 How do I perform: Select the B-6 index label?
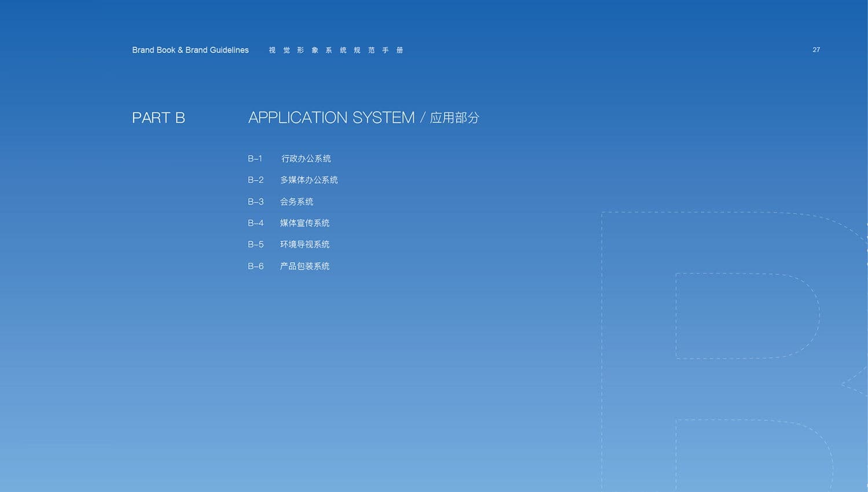tap(255, 266)
